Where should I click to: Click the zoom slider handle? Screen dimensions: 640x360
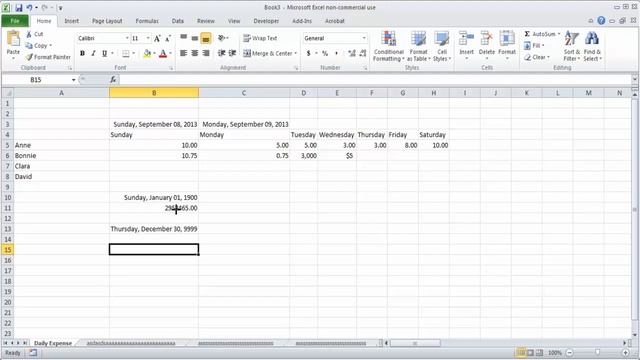click(598, 352)
